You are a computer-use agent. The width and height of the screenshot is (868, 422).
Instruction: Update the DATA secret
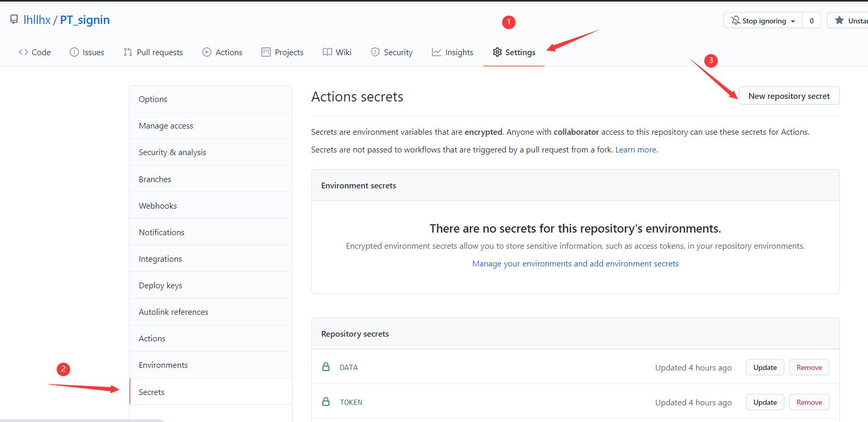click(765, 367)
